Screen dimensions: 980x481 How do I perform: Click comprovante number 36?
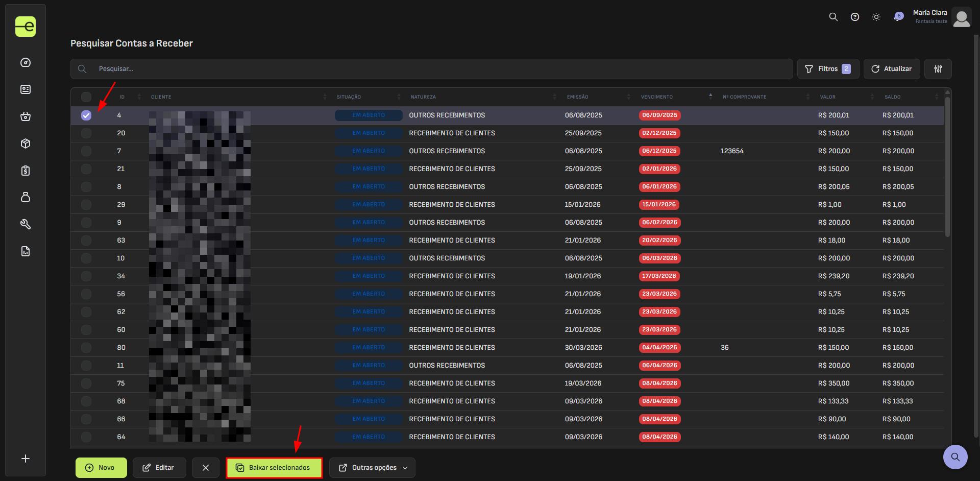pyautogui.click(x=725, y=348)
